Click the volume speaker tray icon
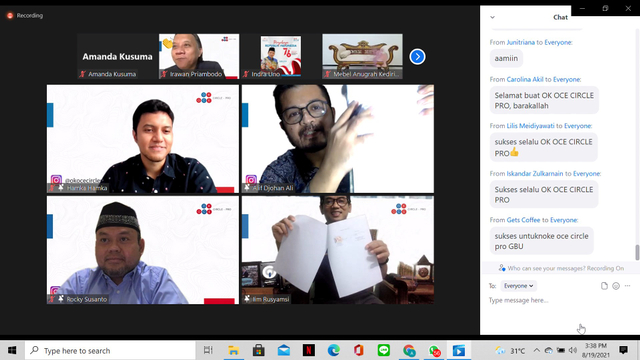 click(x=573, y=351)
